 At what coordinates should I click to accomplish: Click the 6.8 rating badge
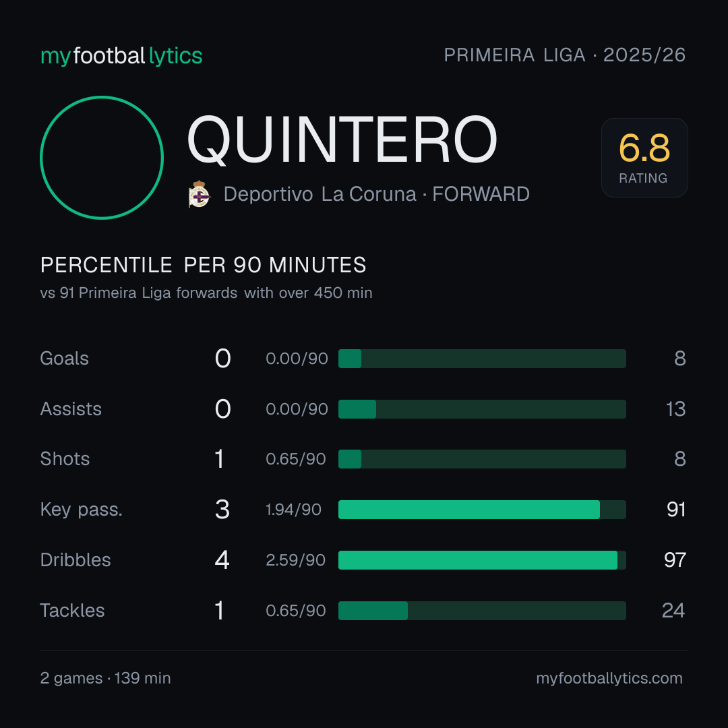644,157
